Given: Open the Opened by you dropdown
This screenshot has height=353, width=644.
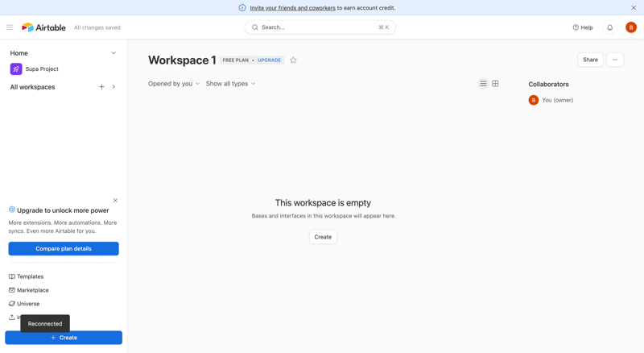Looking at the screenshot, I should [174, 84].
